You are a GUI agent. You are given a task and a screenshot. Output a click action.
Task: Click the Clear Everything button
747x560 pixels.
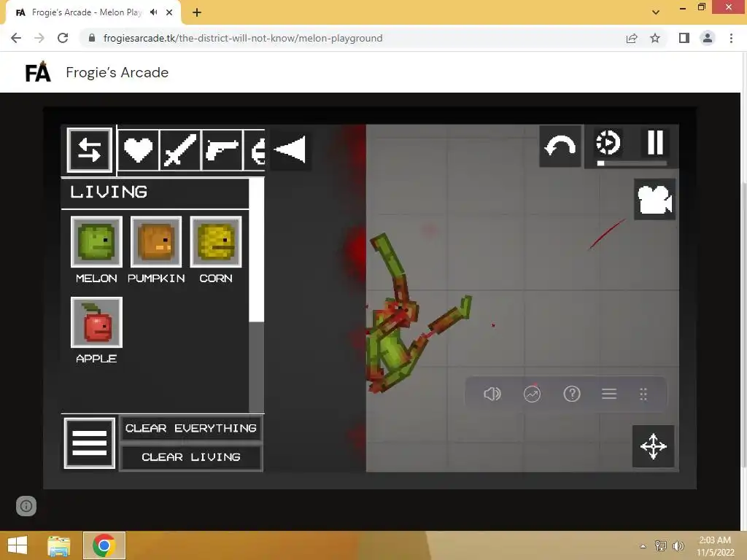(191, 428)
